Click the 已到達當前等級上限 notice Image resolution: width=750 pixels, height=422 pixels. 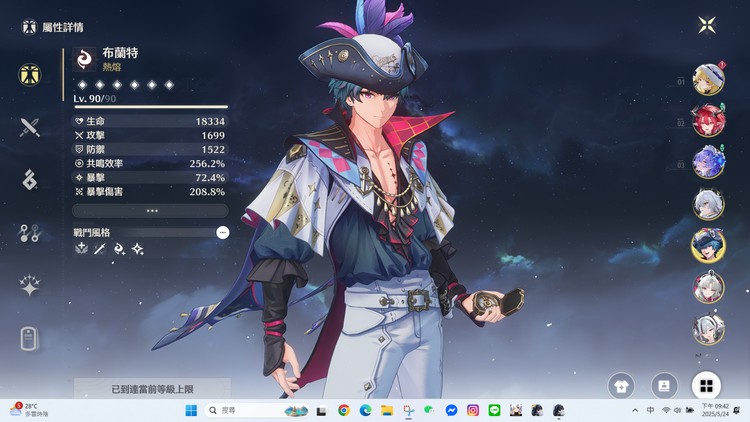pyautogui.click(x=152, y=389)
